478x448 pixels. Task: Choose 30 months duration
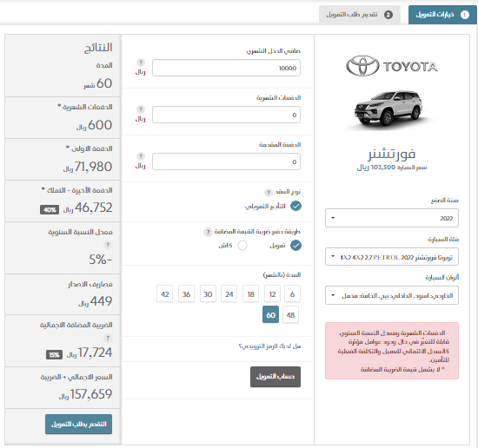208,294
